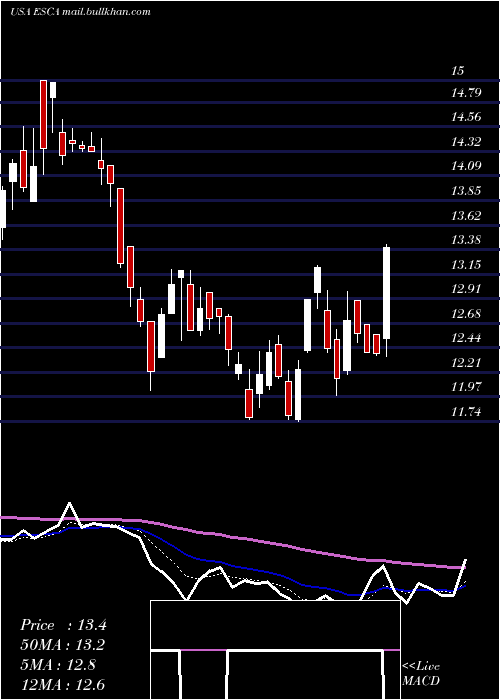Select the 'USA ESCA mail.bullkhan.com' header text
This screenshot has width=500, height=700.
tap(80, 12)
